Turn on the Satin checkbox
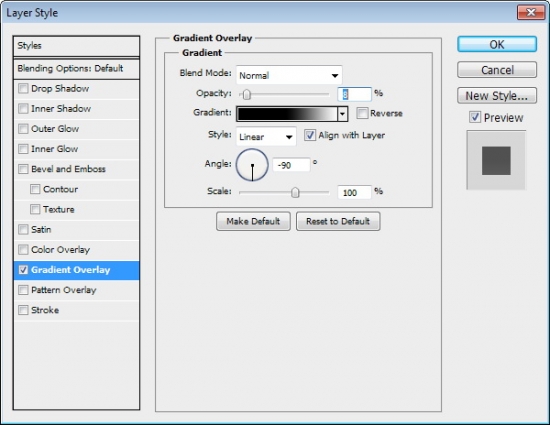Viewport: 550px width, 425px height. tap(23, 230)
